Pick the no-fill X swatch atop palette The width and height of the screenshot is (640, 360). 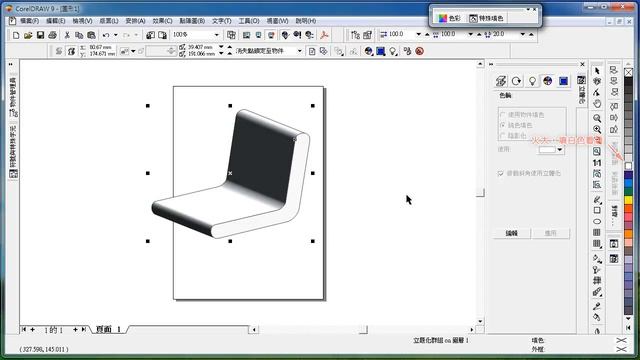pos(629,72)
